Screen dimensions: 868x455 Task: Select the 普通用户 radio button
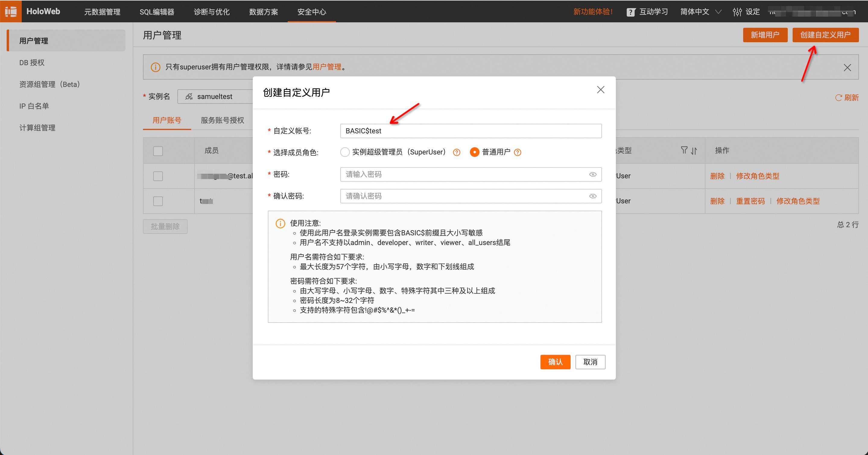[x=474, y=152]
